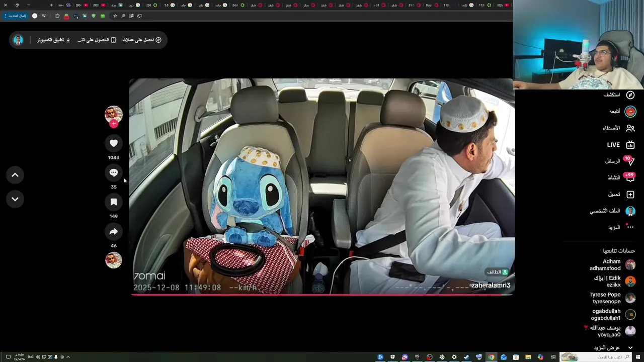Click the car video to pause

tap(322, 186)
